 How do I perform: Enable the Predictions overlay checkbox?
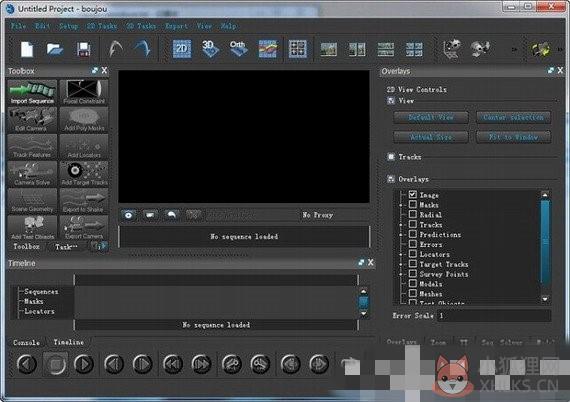(x=413, y=234)
